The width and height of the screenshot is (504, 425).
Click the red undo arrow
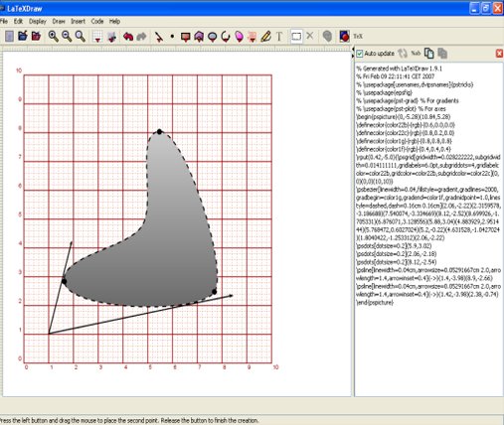(x=128, y=37)
